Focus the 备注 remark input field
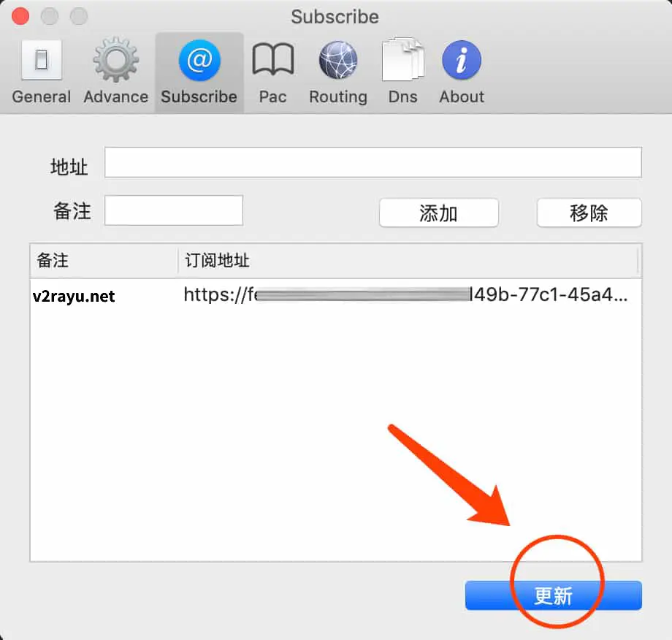 (x=174, y=210)
